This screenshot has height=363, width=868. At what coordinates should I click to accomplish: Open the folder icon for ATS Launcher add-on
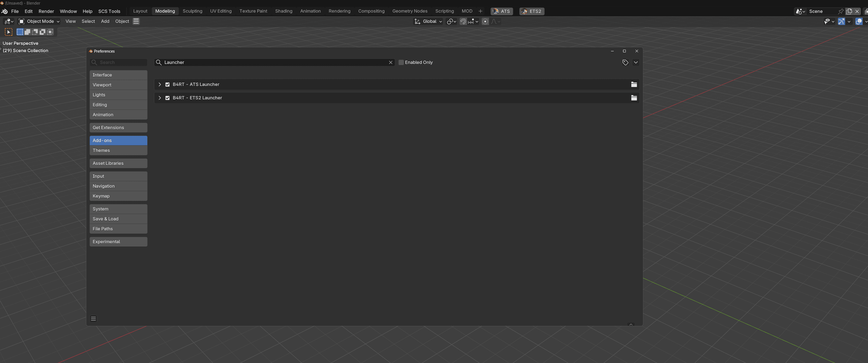coord(634,84)
